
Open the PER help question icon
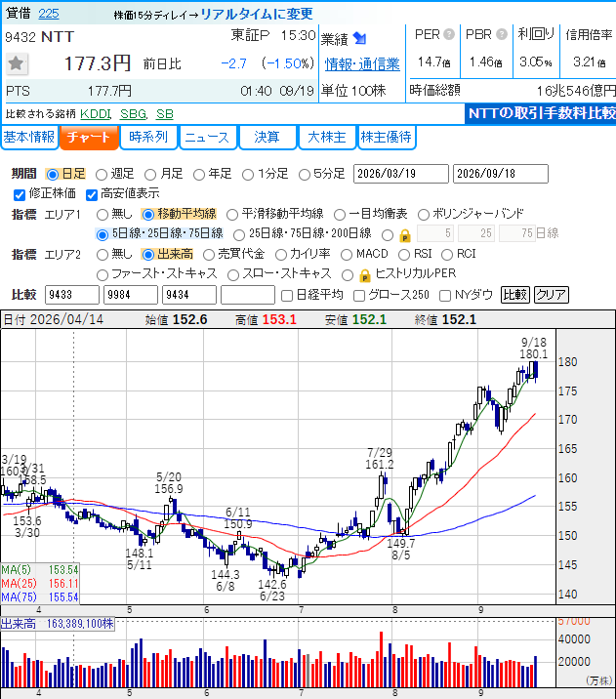click(449, 34)
